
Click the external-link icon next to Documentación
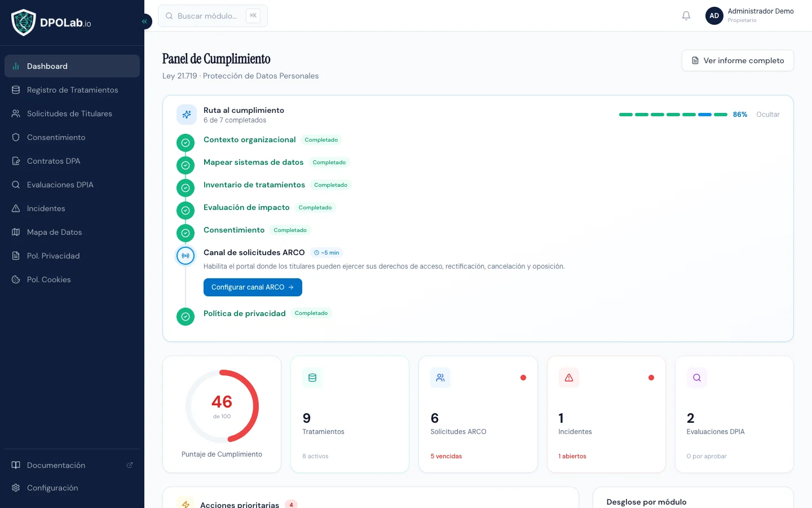click(x=130, y=465)
